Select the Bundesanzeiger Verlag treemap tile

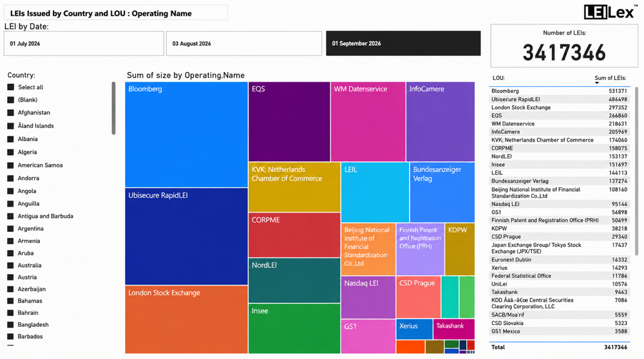[442, 192]
